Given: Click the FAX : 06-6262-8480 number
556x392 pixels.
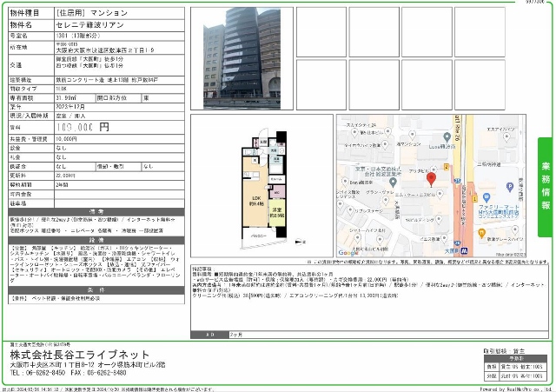Looking at the screenshot, I should click(x=98, y=373).
